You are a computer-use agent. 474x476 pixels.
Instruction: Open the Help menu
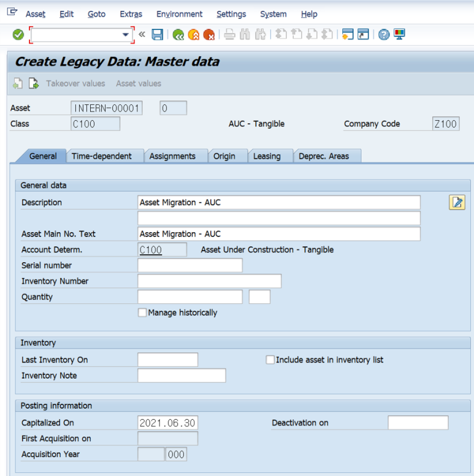pos(309,14)
